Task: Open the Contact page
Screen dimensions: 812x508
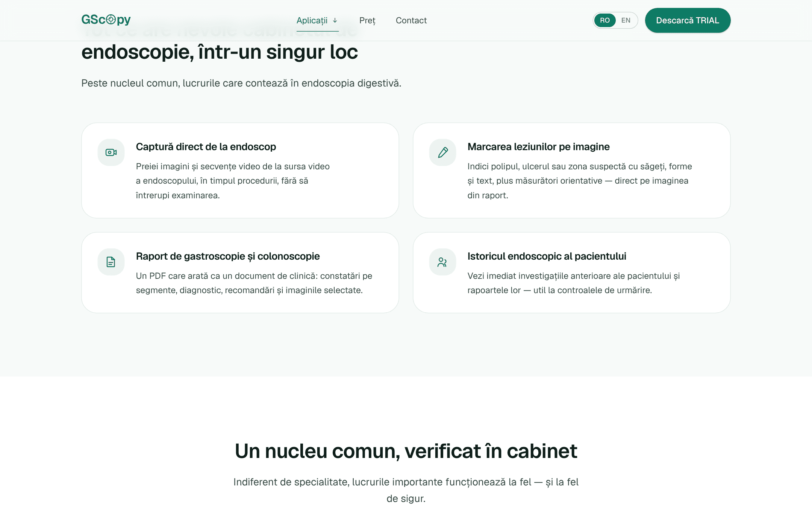Action: (x=411, y=20)
